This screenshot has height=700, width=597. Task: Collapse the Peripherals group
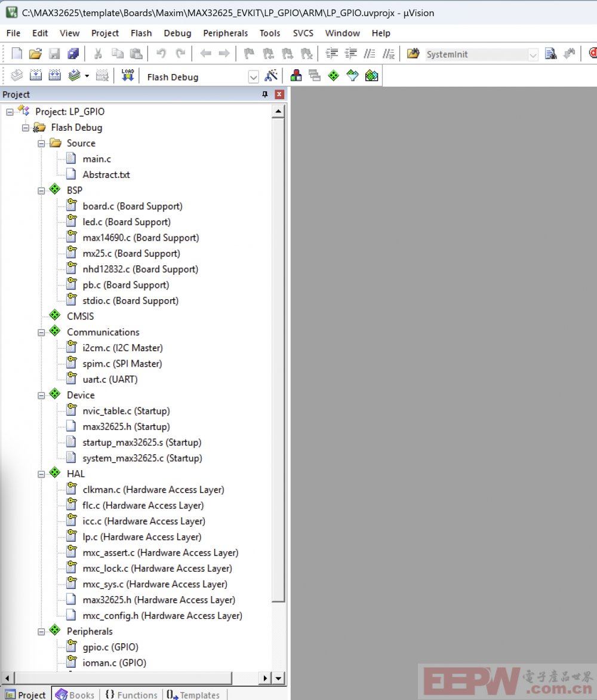(41, 632)
